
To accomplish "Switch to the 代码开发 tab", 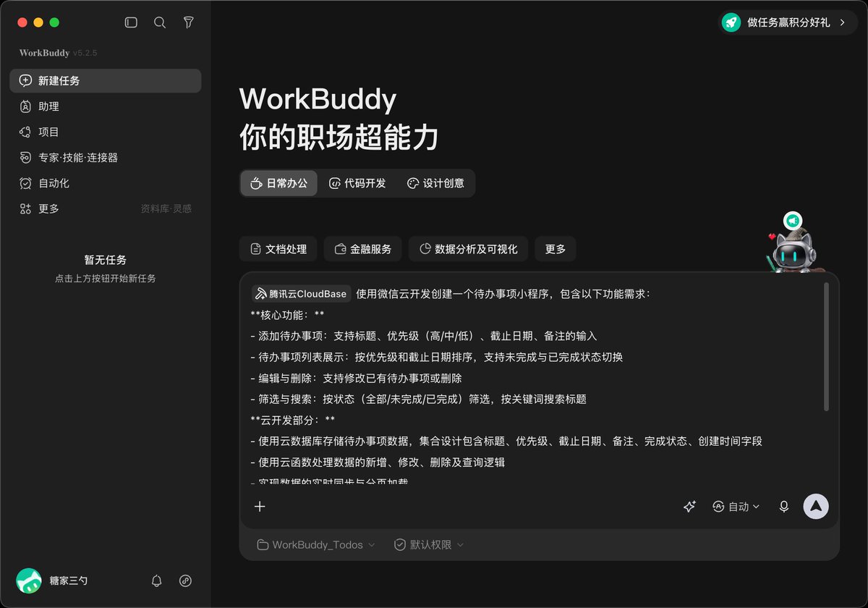I will click(357, 183).
